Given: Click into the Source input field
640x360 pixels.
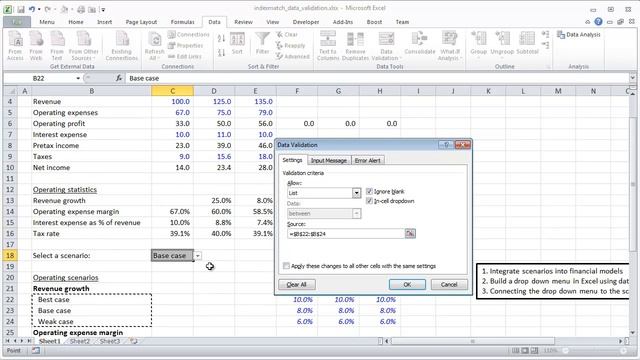Looking at the screenshot, I should point(346,234).
